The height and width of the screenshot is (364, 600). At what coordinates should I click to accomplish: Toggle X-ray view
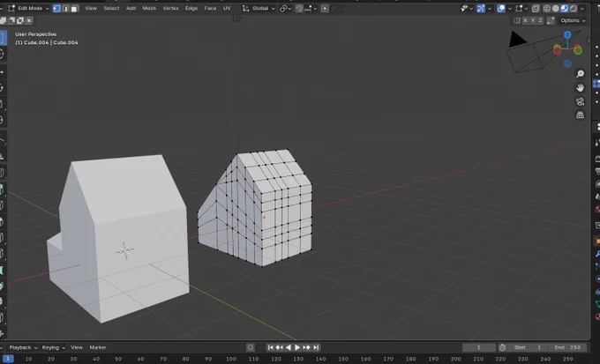[x=536, y=8]
